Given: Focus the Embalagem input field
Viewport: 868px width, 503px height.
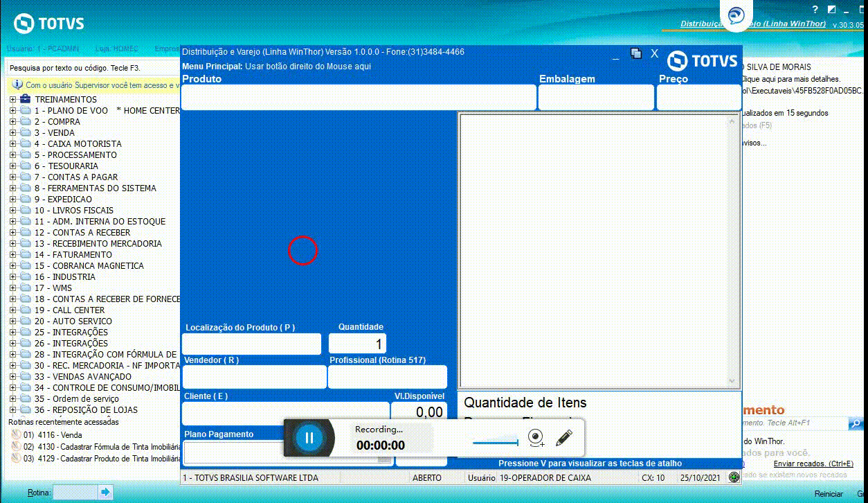Looking at the screenshot, I should (x=596, y=98).
